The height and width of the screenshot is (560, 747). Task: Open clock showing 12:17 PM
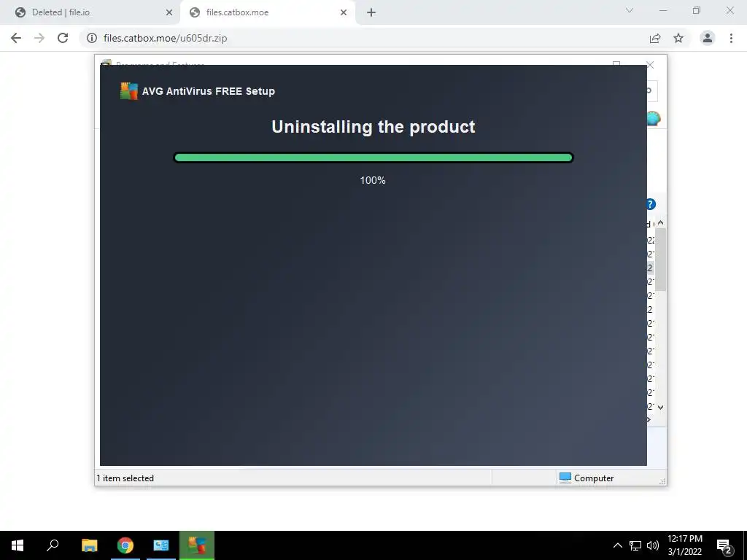pos(684,545)
